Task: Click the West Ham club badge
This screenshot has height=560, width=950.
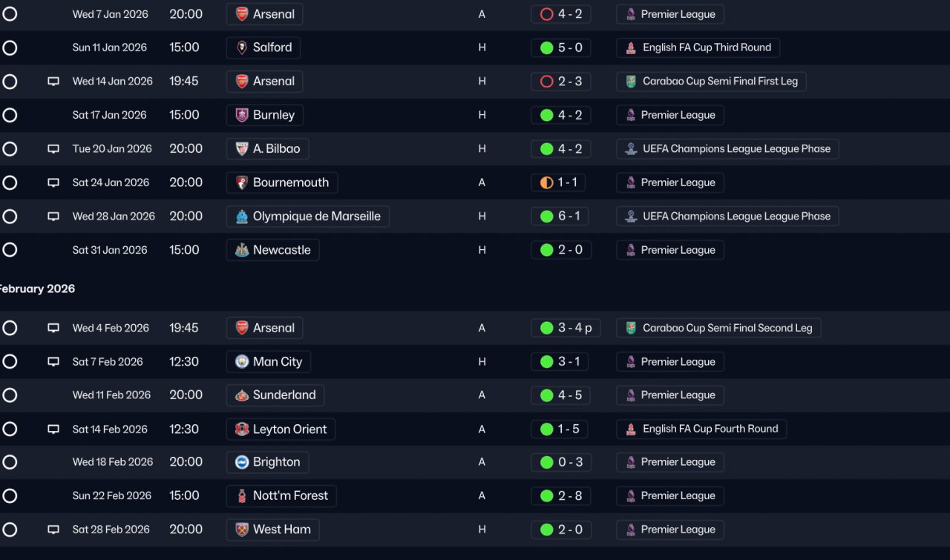Action: (242, 530)
